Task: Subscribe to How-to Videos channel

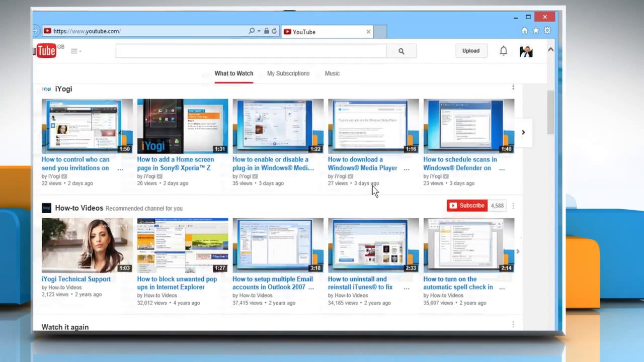Action: tap(467, 206)
